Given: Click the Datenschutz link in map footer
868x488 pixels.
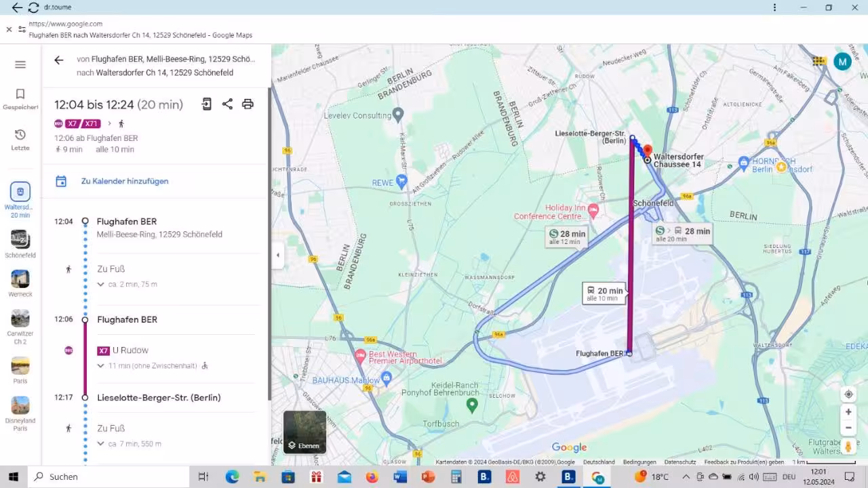Looking at the screenshot, I should pos(680,462).
